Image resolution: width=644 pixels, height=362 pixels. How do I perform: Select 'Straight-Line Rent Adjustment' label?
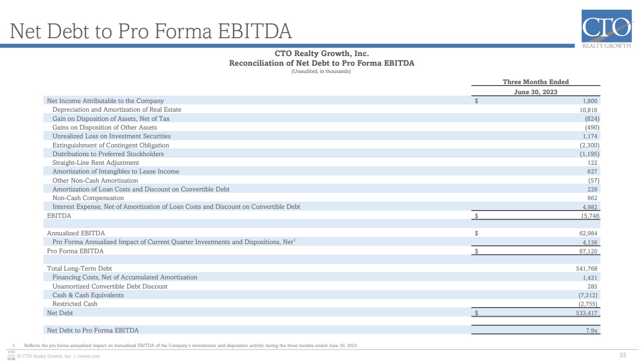coord(96,162)
